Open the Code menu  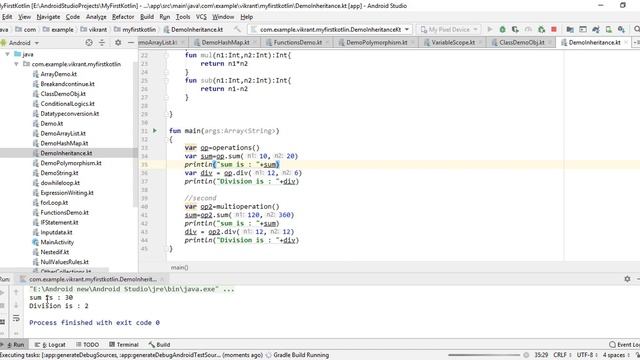pyautogui.click(x=73, y=17)
